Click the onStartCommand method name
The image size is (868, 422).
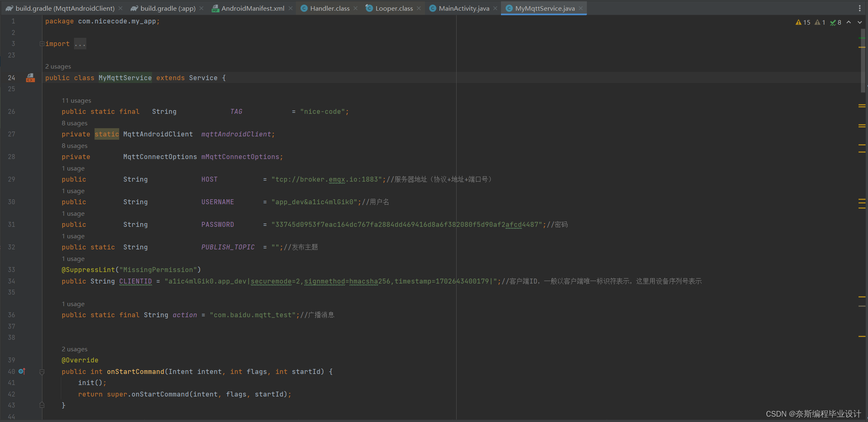tap(136, 372)
